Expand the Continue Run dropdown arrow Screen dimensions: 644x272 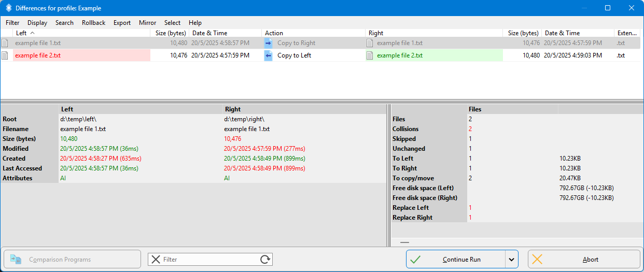(x=512, y=260)
